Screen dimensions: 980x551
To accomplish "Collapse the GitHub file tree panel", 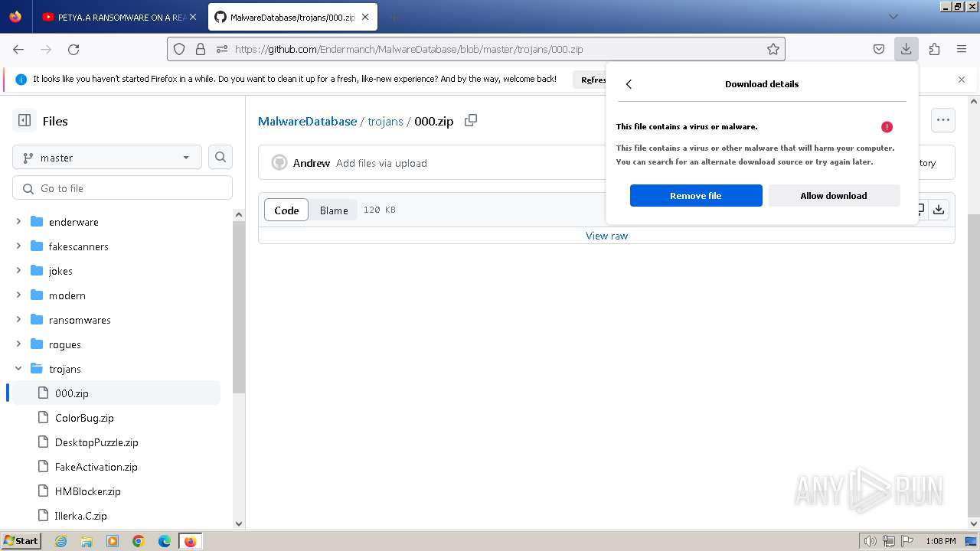I will point(24,121).
